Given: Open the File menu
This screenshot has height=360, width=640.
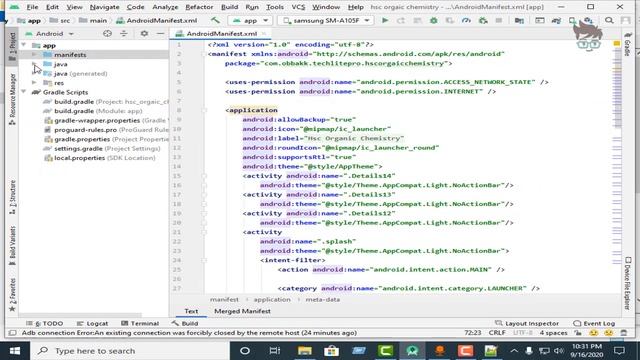Looking at the screenshot, I should click(32, 7).
